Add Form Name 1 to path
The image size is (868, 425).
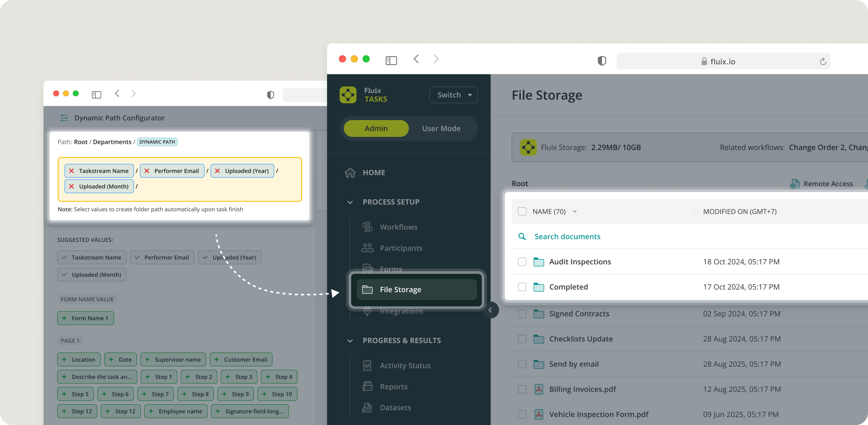(x=86, y=318)
